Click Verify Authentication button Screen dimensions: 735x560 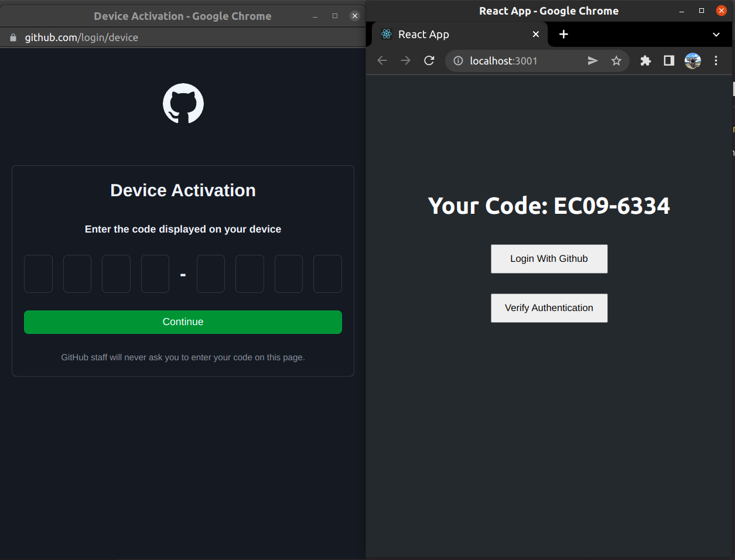pos(549,308)
